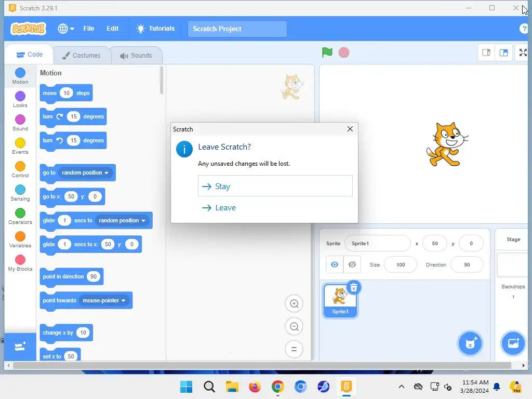Open the Add Extension button
The width and height of the screenshot is (532, 399).
(x=20, y=347)
